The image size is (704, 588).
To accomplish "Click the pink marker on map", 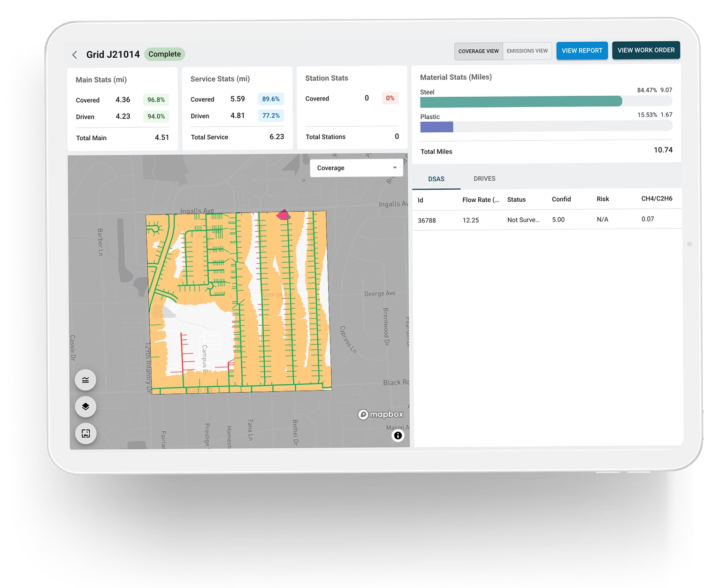I will tap(283, 215).
